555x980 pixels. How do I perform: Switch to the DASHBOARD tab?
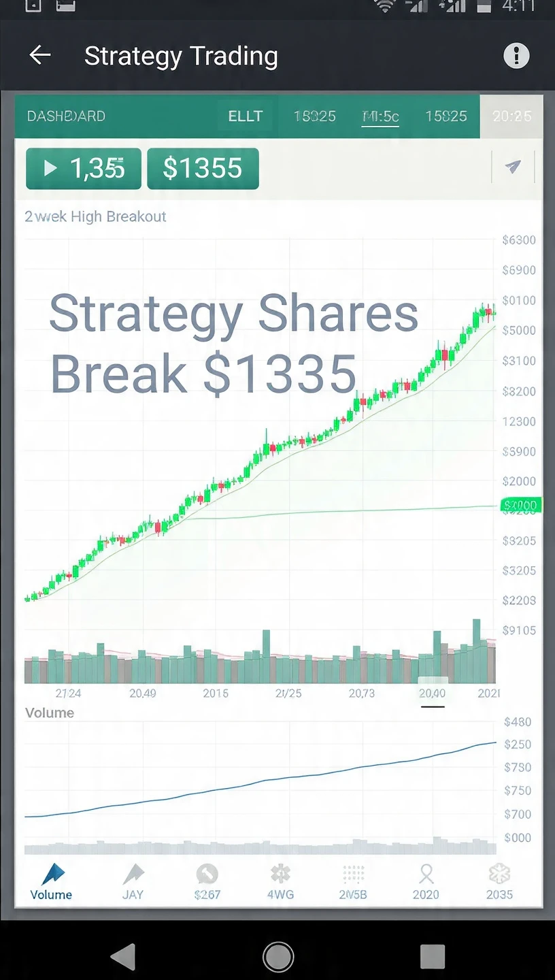click(66, 116)
